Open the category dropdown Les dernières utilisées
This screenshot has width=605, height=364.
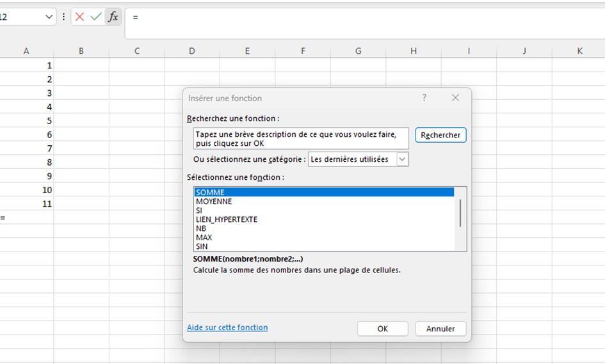[x=402, y=159]
